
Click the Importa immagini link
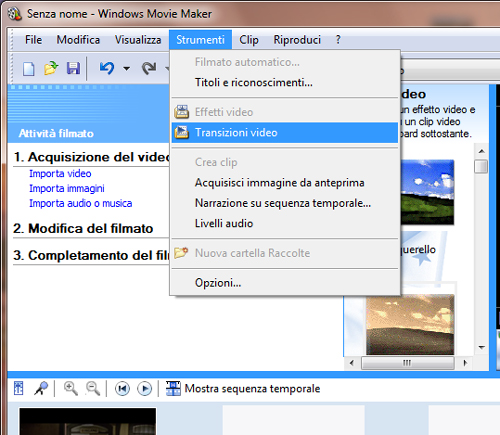67,188
